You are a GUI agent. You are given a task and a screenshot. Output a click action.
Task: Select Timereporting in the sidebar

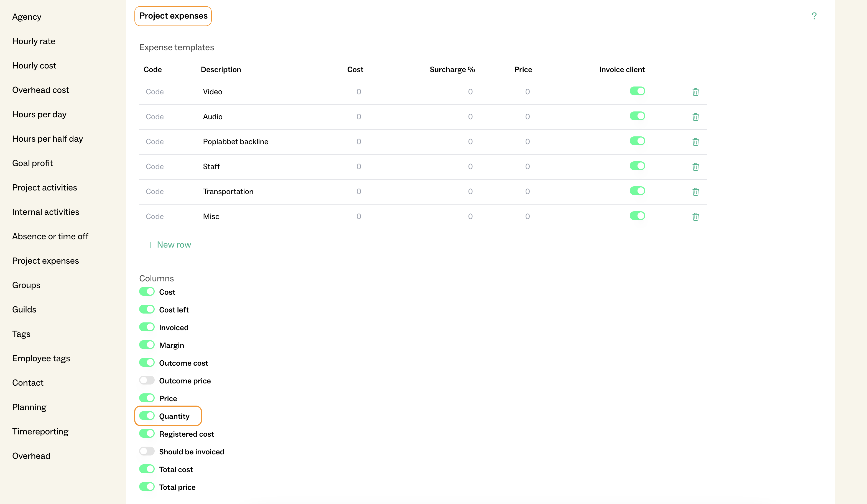pyautogui.click(x=40, y=431)
